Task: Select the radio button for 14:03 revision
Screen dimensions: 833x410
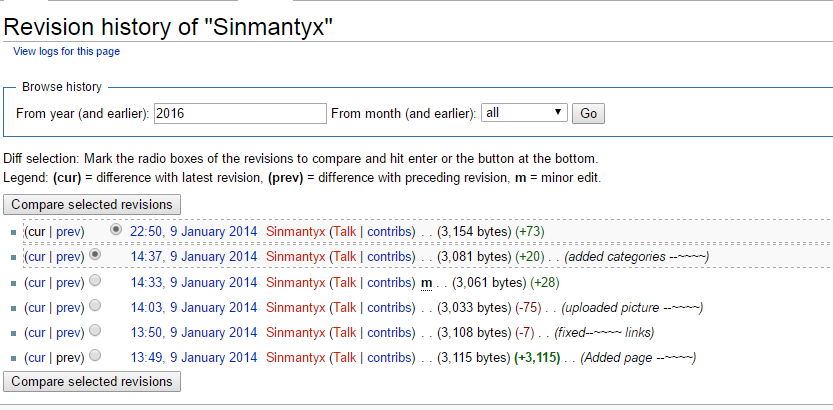Action: click(x=95, y=305)
